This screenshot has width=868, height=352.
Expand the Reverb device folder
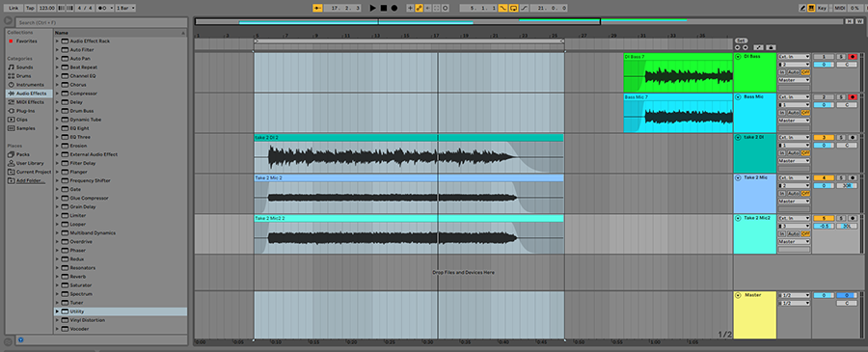(x=57, y=277)
